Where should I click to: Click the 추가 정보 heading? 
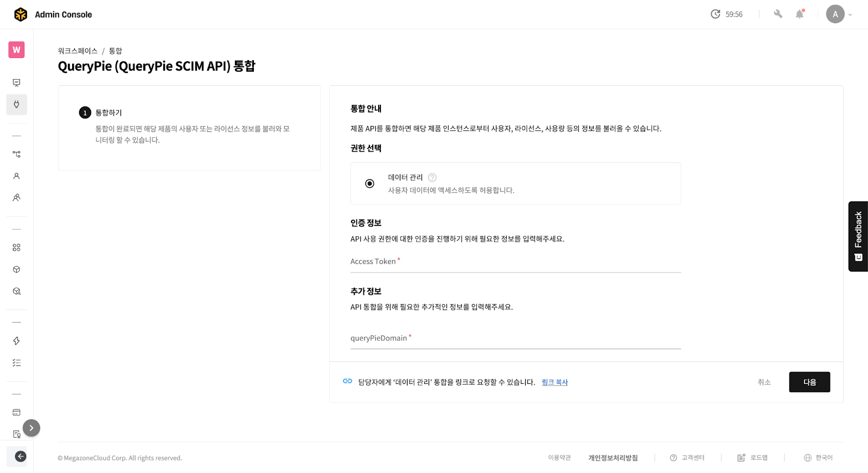click(x=366, y=292)
